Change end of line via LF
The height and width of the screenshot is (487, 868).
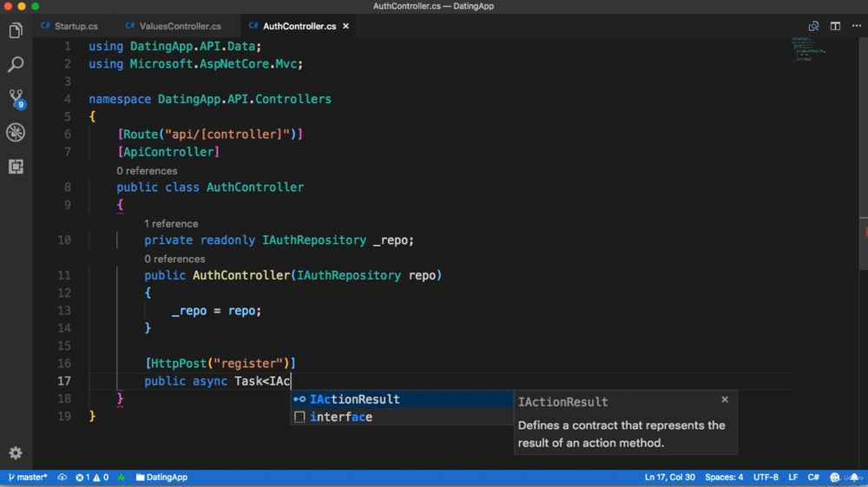pyautogui.click(x=792, y=477)
